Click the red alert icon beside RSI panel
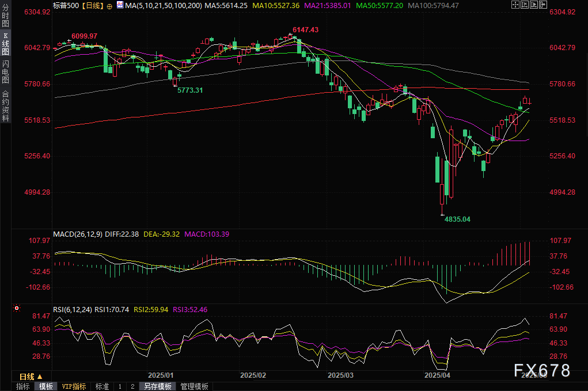 pyautogui.click(x=17, y=309)
